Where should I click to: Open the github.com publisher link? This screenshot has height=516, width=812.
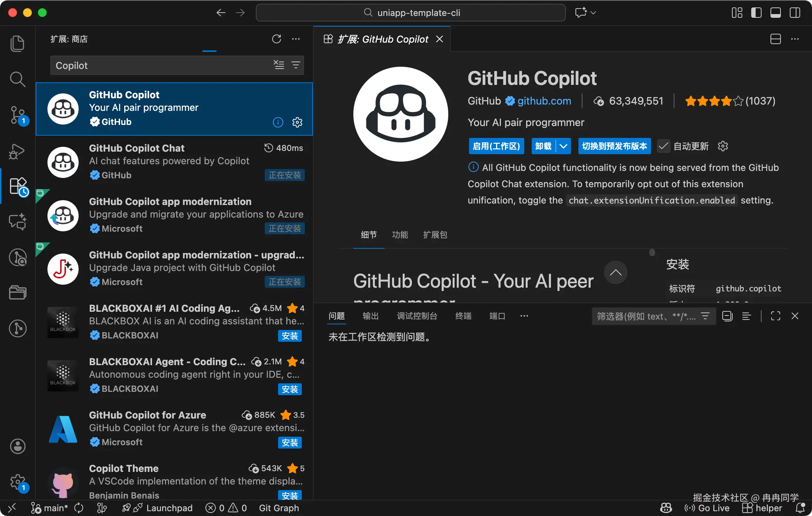tap(544, 101)
